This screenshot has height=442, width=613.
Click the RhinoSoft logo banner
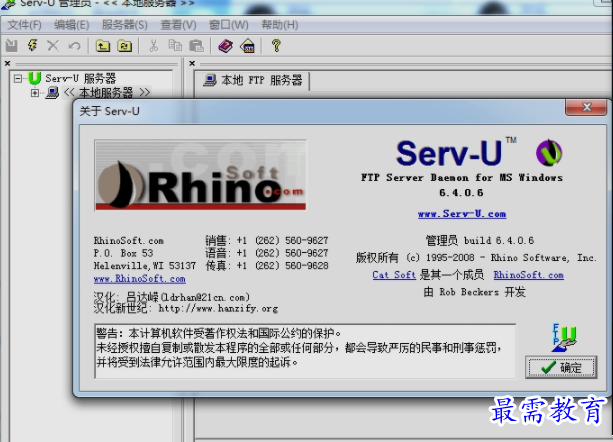(200, 175)
